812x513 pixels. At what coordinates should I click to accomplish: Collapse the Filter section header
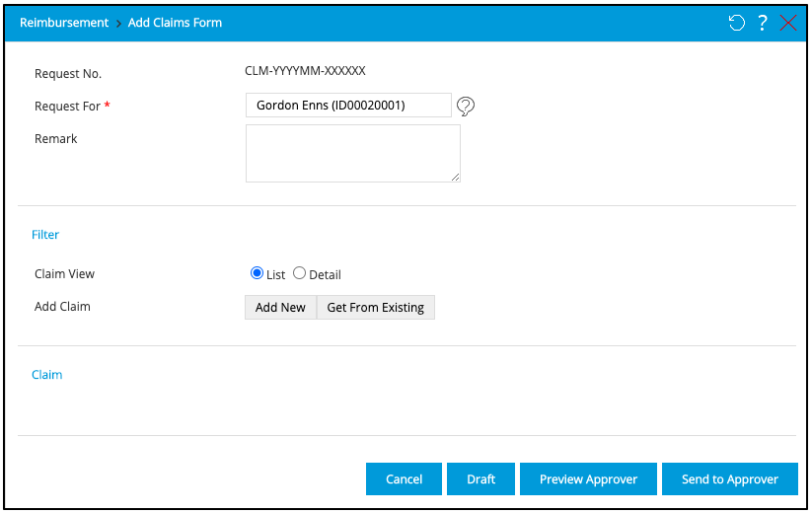click(45, 235)
